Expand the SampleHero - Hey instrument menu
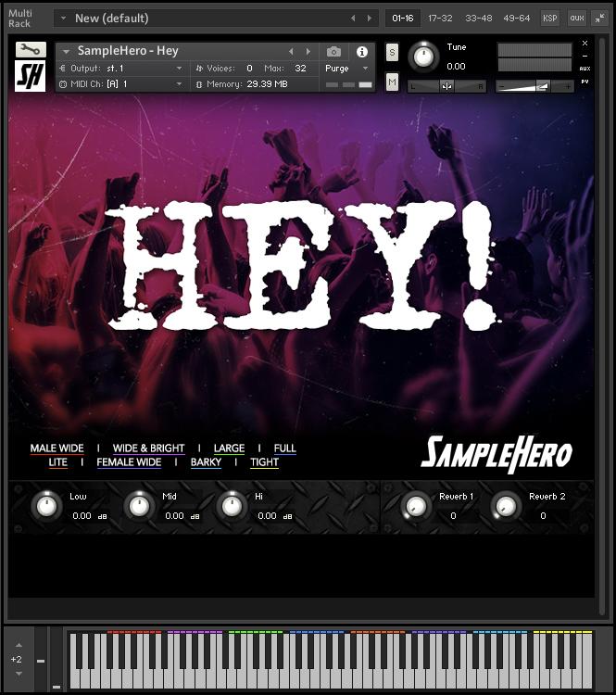Screen dimensions: 616x695 click(66, 51)
